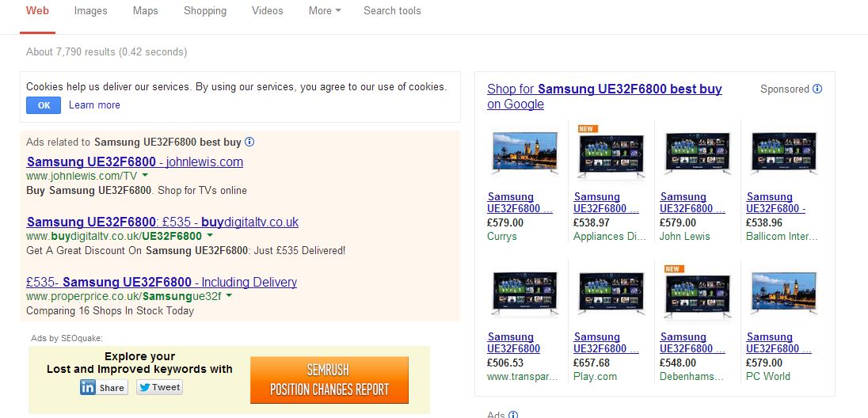The height and width of the screenshot is (418, 868).
Task: Click the Debenhams seller name
Action: [692, 377]
